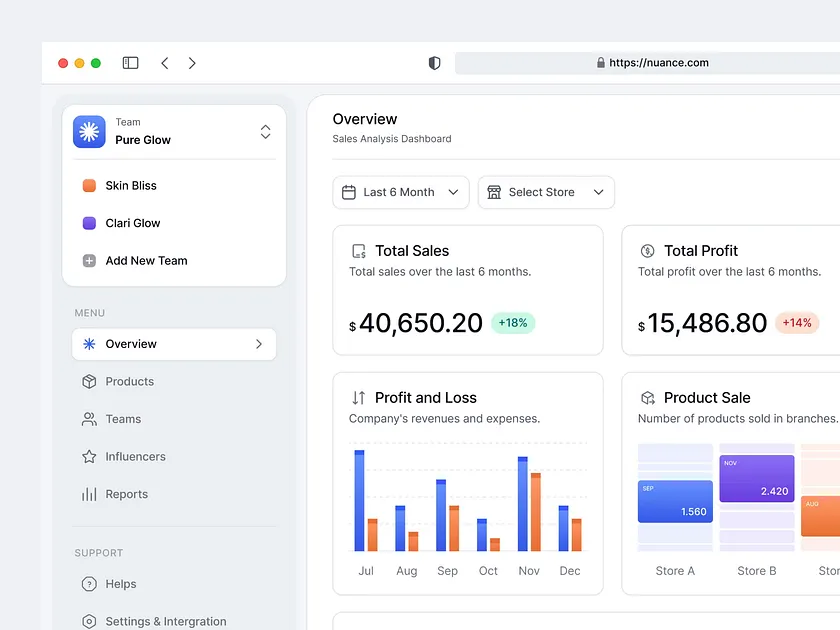
Task: Click the Dec label on chart axis
Action: coord(570,571)
